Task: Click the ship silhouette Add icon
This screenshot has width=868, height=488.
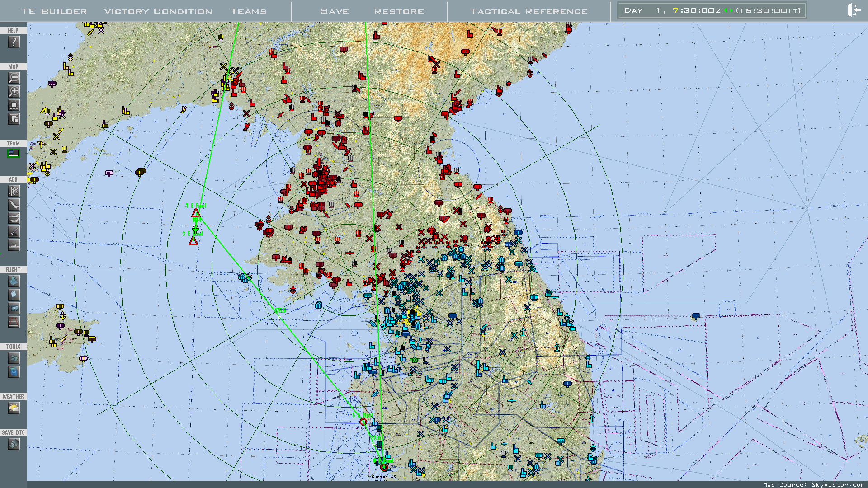Action: [14, 245]
